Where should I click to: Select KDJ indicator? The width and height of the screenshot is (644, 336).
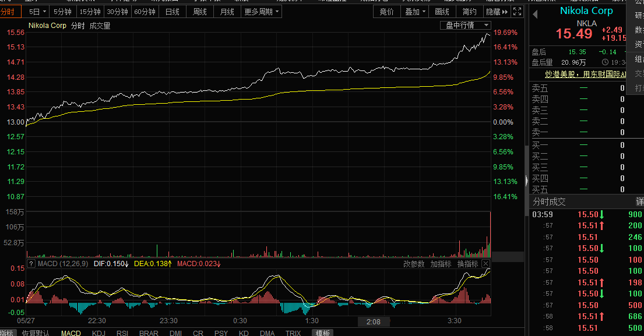click(x=98, y=333)
